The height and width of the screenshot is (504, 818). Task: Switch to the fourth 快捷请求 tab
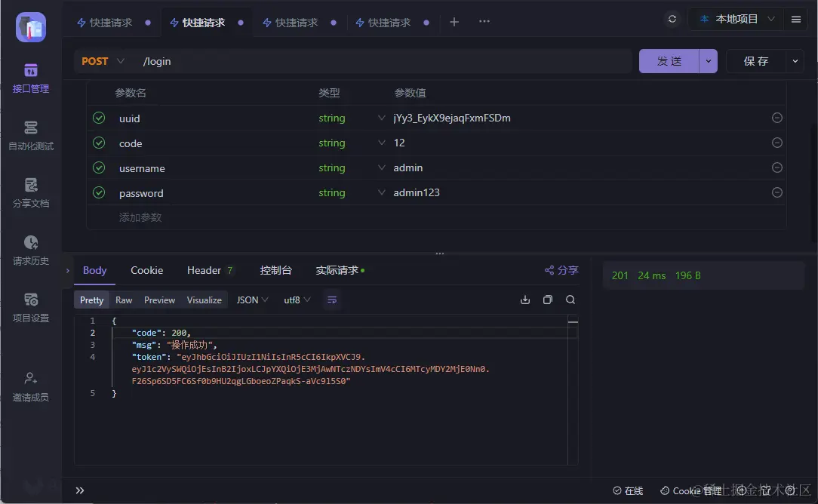coord(389,23)
